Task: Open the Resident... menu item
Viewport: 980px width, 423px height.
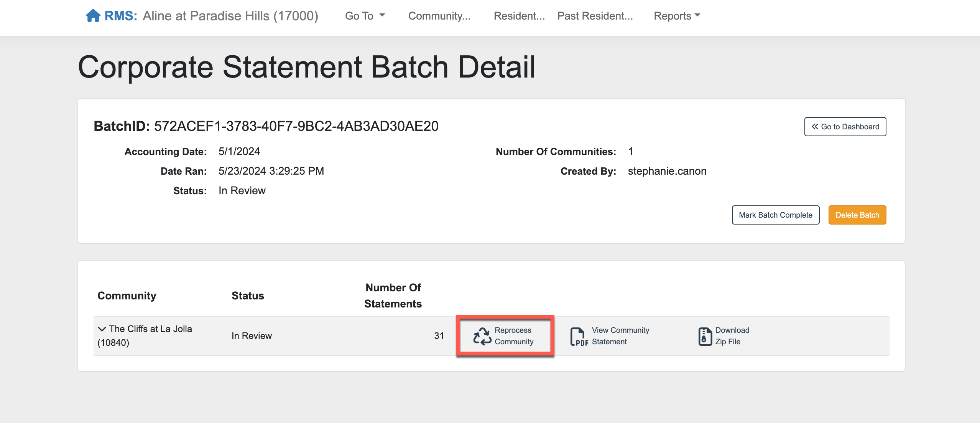Action: [519, 16]
